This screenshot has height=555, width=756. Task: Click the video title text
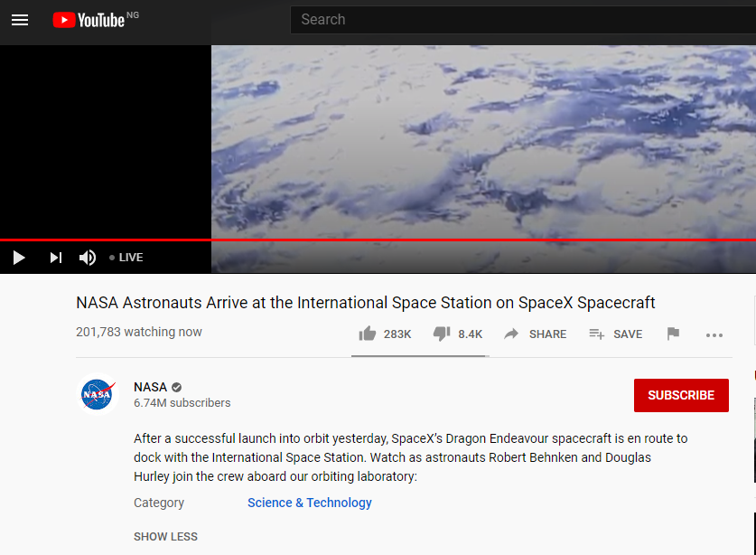pos(366,303)
